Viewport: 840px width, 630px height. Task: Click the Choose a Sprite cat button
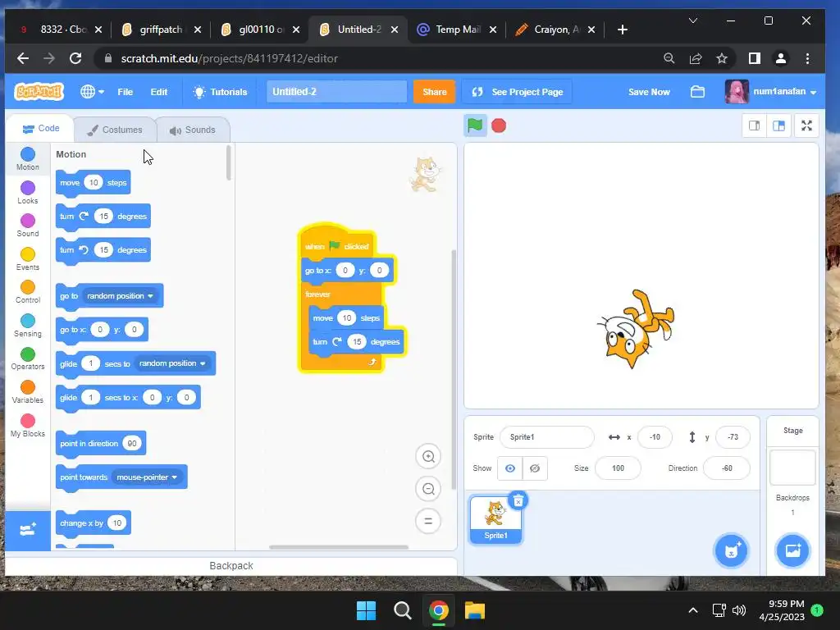(x=731, y=550)
